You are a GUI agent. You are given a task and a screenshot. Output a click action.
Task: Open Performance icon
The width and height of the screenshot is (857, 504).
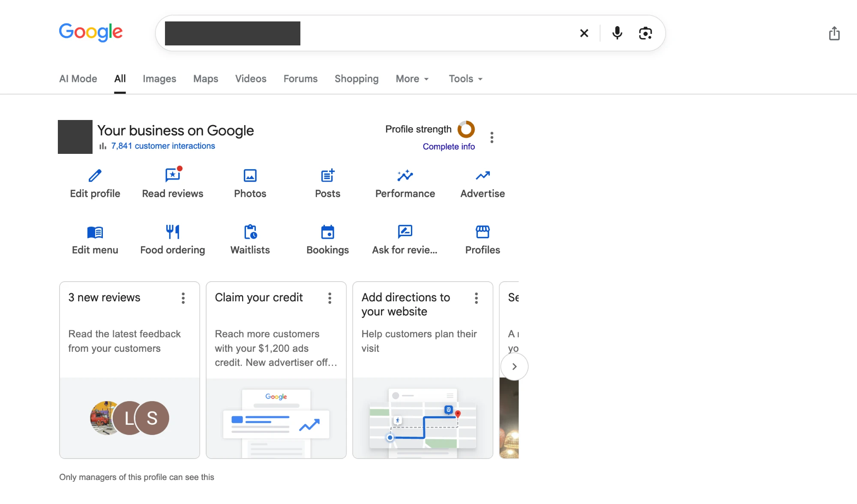[x=405, y=175]
